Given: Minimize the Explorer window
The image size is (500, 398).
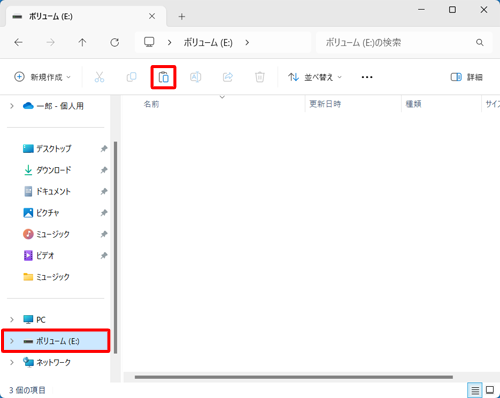Looking at the screenshot, I should pyautogui.click(x=421, y=10).
